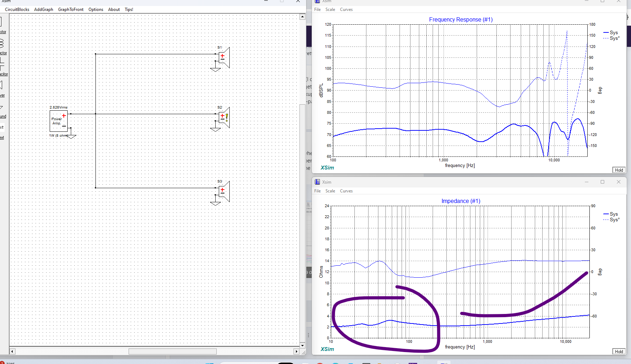Viewport: 631px width, 364px height.
Task: Click schematic horizontal scrollbar right arrow
Action: point(296,351)
